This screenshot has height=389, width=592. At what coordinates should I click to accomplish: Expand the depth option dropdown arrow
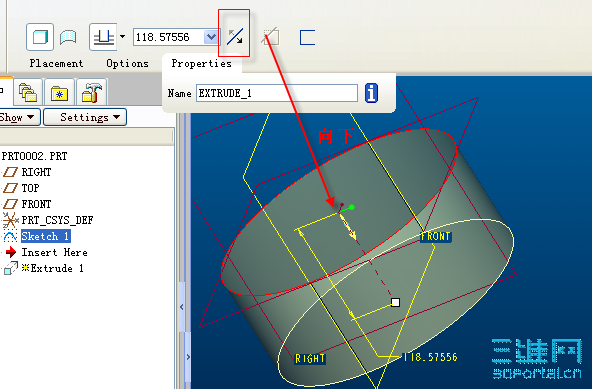(x=122, y=37)
